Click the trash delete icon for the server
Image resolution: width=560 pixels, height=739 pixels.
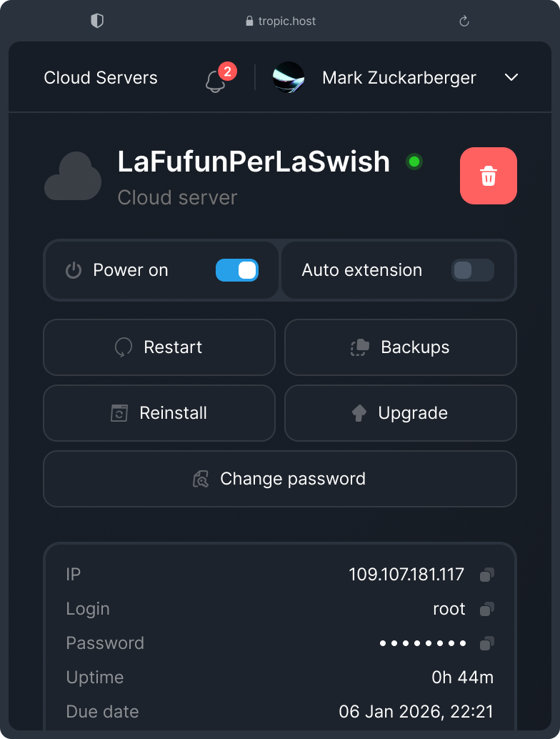(489, 176)
